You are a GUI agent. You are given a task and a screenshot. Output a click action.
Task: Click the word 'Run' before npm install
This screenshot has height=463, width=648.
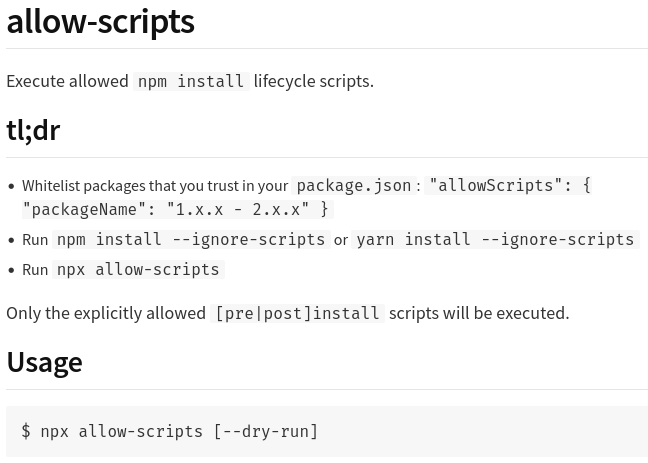point(35,240)
